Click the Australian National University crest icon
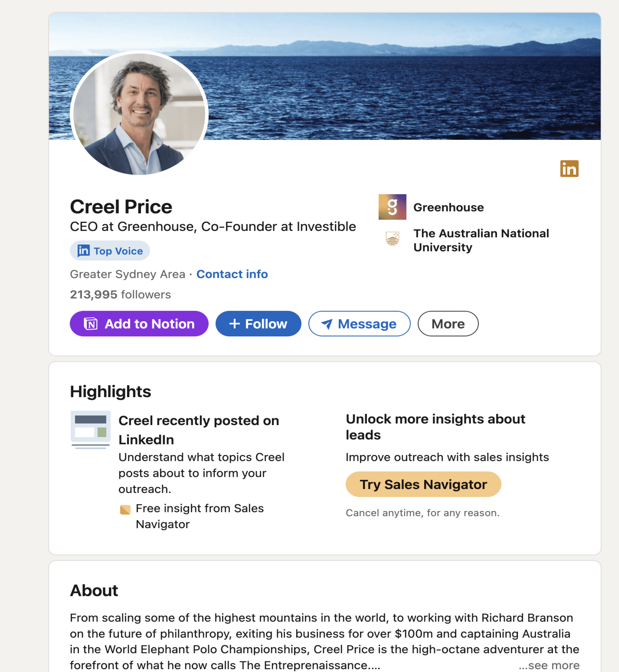Image resolution: width=619 pixels, height=672 pixels. tap(392, 239)
